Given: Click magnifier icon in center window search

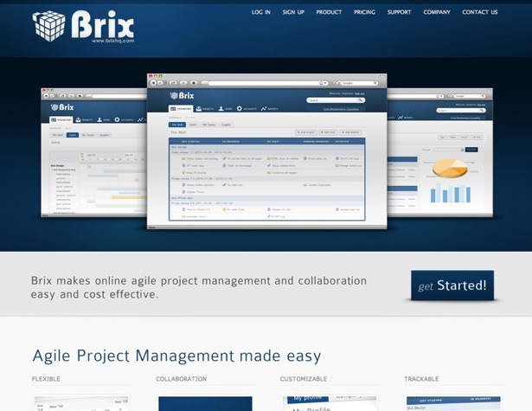Looking at the screenshot, I should pos(361,100).
